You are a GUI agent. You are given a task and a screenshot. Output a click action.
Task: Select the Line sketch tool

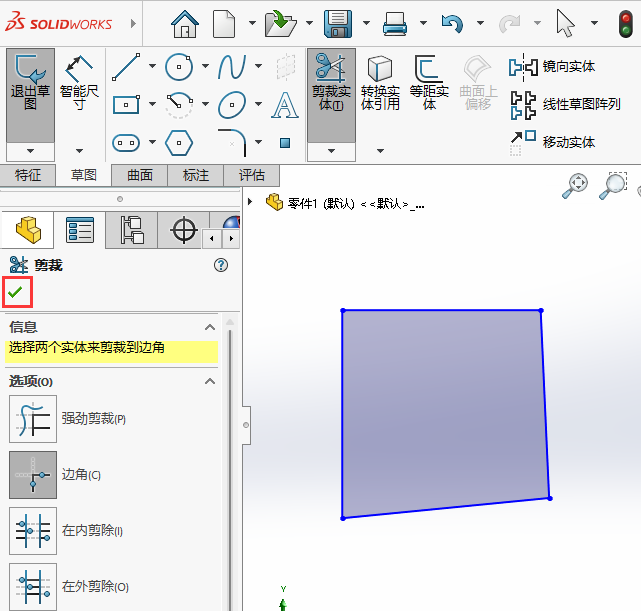click(x=126, y=67)
